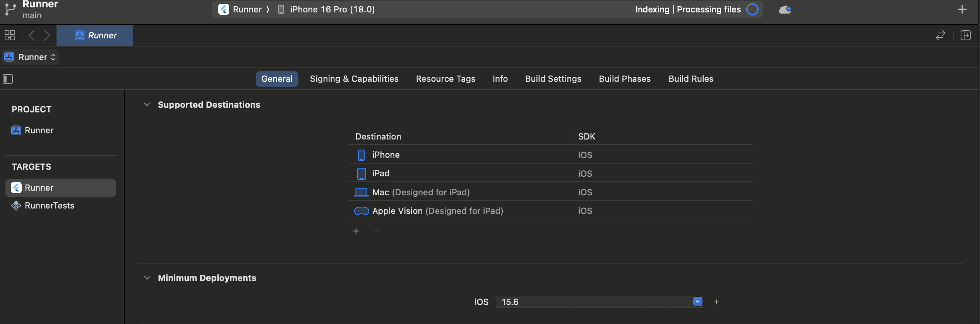Click the main branch label
Viewport: 980px width, 324px height.
coord(32,16)
